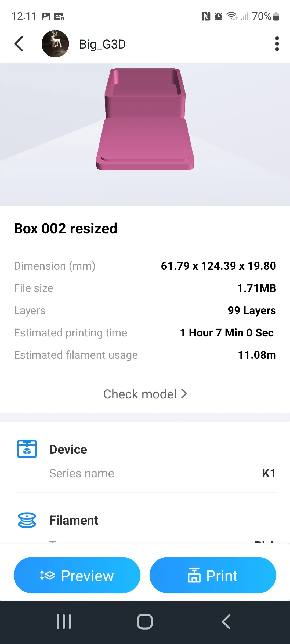Tap the Device section heading

[68, 449]
